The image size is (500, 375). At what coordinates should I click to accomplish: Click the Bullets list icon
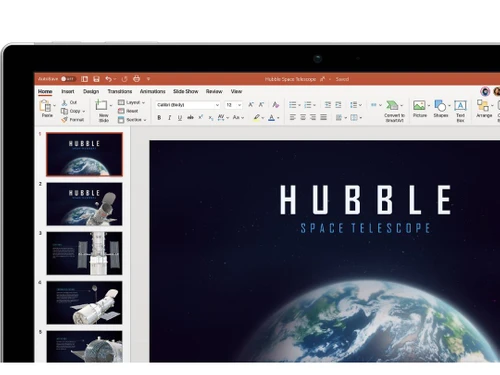tap(293, 105)
